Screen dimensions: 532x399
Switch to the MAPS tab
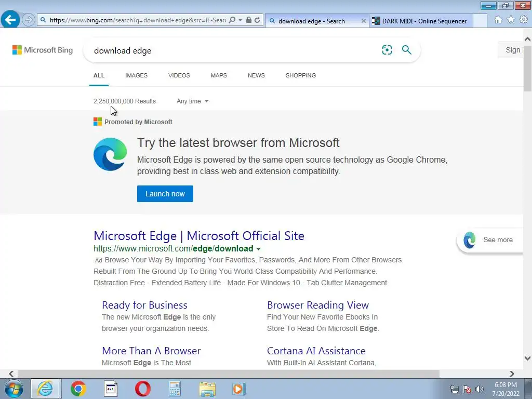(x=219, y=75)
